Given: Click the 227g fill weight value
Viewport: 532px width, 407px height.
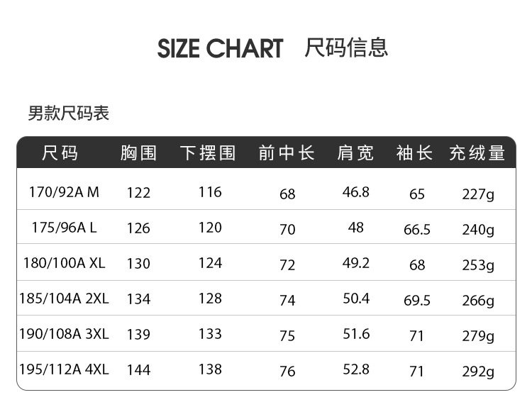Looking at the screenshot, I should 477,194.
